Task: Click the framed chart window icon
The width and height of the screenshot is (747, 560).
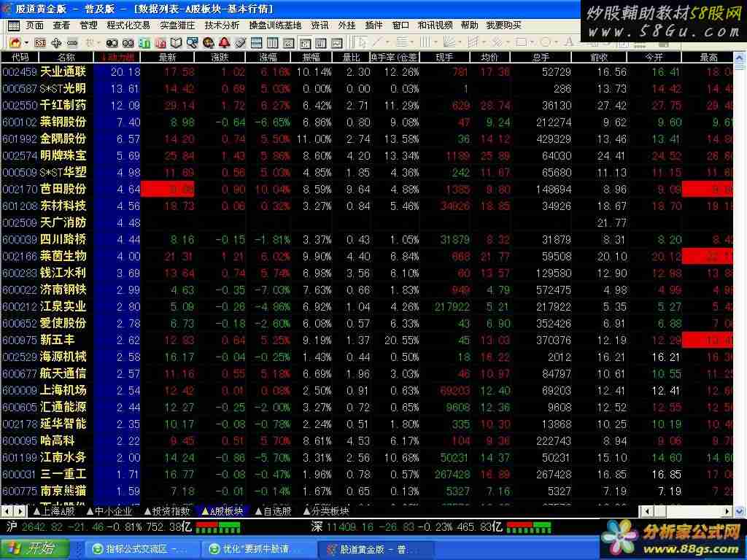Action: (x=289, y=43)
